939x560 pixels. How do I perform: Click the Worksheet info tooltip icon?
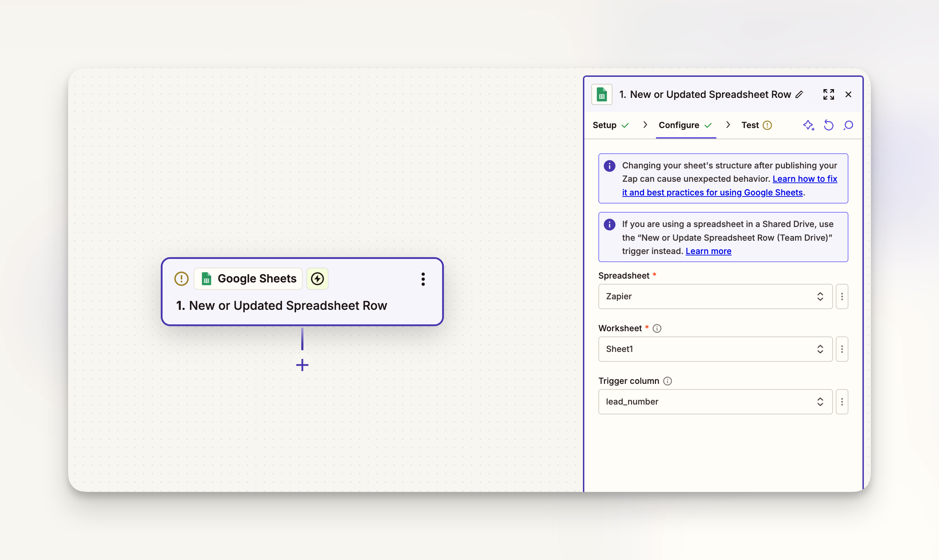coord(657,328)
